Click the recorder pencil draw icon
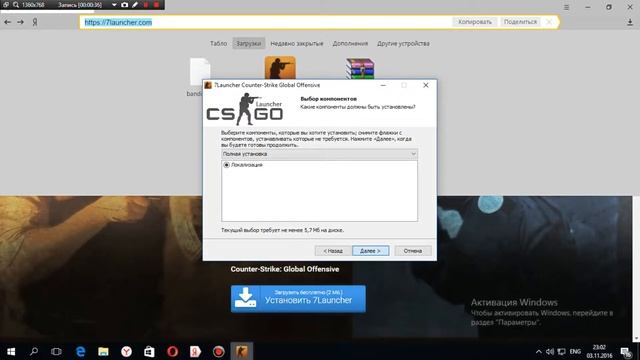 point(135,5)
